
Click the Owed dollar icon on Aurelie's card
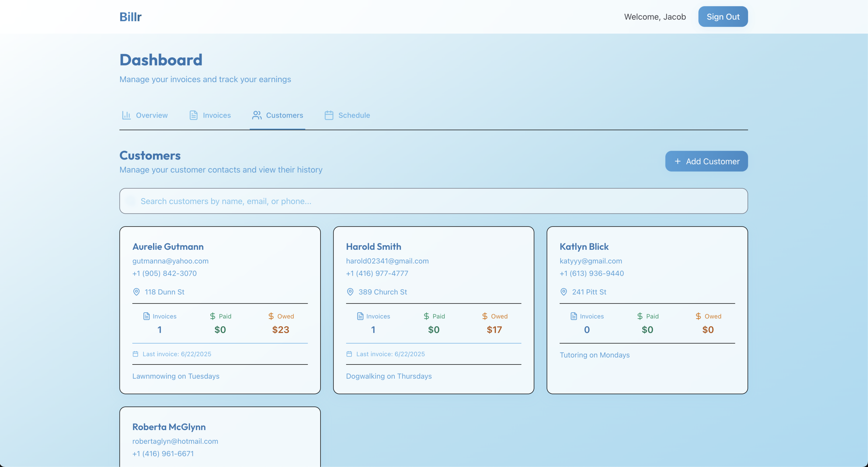tap(271, 316)
